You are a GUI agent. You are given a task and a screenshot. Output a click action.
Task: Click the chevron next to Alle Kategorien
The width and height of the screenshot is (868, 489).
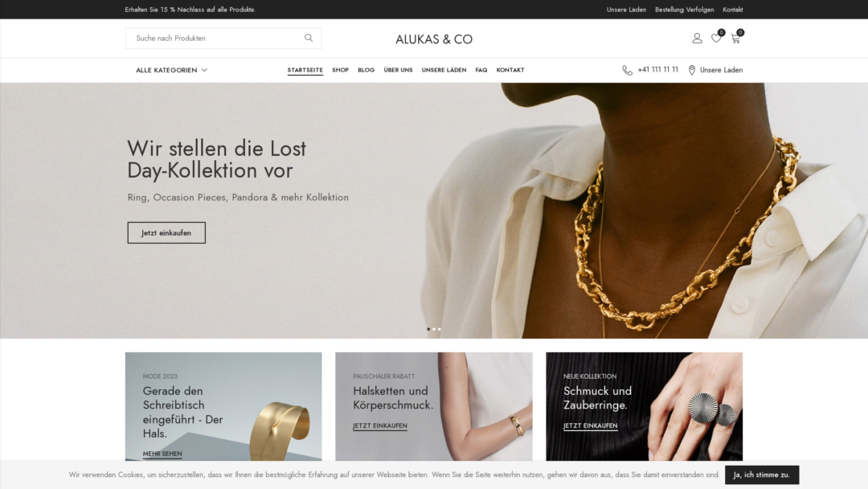tap(204, 70)
